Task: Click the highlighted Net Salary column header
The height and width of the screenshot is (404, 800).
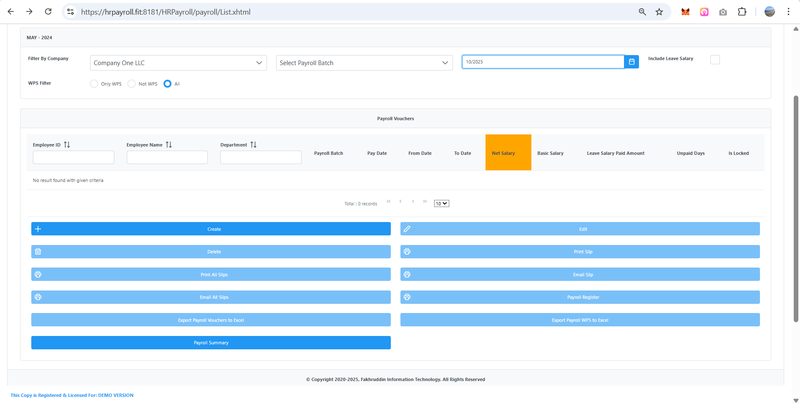Action: coord(508,152)
